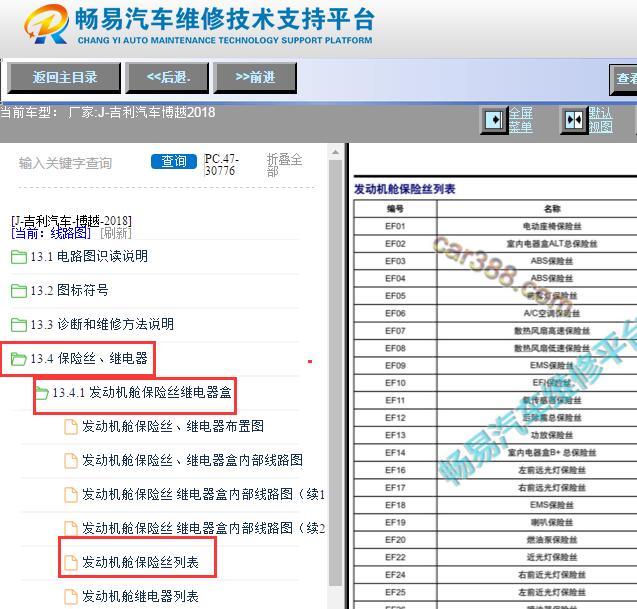Click the 电动座椅保险丝 name cell

pos(552,226)
